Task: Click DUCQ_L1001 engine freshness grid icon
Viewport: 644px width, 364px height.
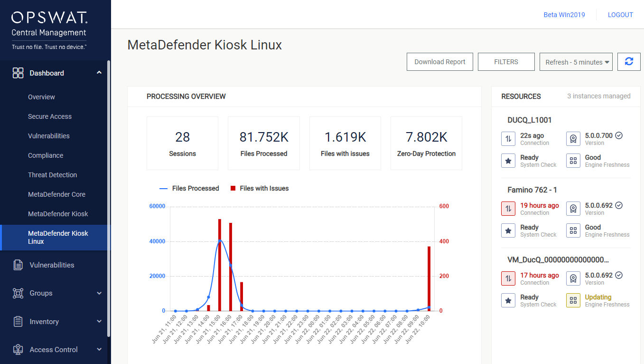Action: tap(573, 161)
